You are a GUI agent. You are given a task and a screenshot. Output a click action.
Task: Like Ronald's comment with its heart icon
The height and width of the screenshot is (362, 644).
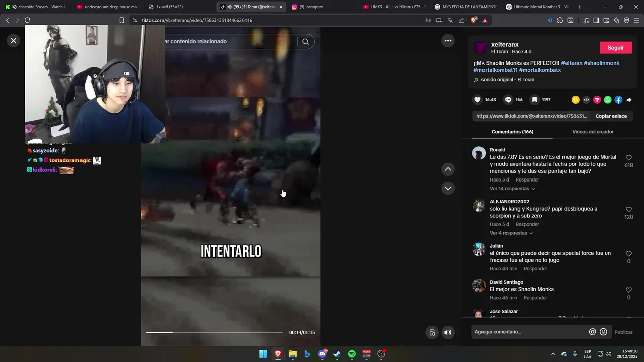click(x=629, y=158)
